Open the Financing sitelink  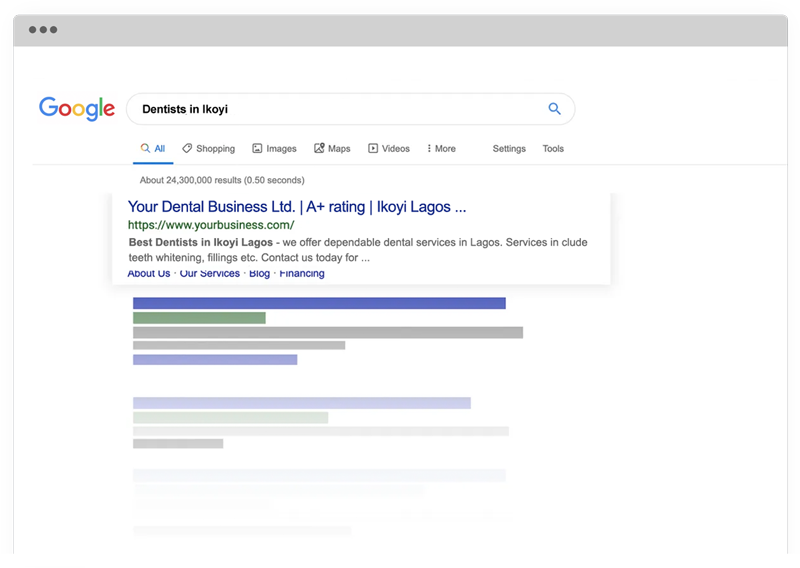point(302,274)
